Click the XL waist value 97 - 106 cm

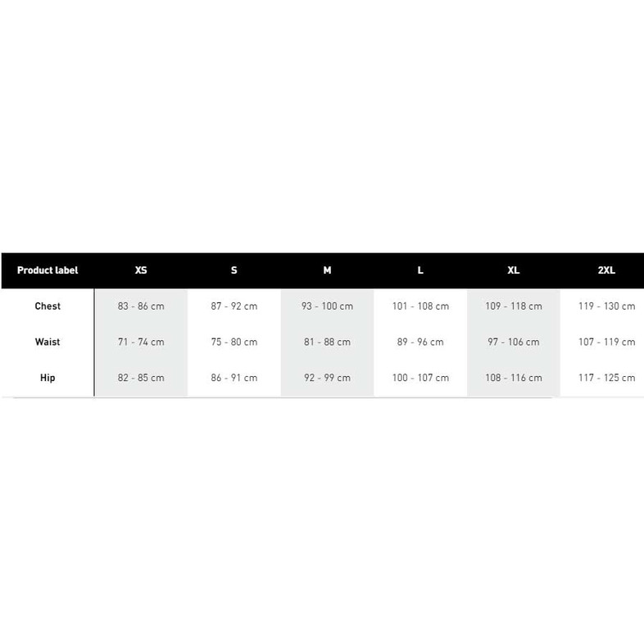coord(514,342)
